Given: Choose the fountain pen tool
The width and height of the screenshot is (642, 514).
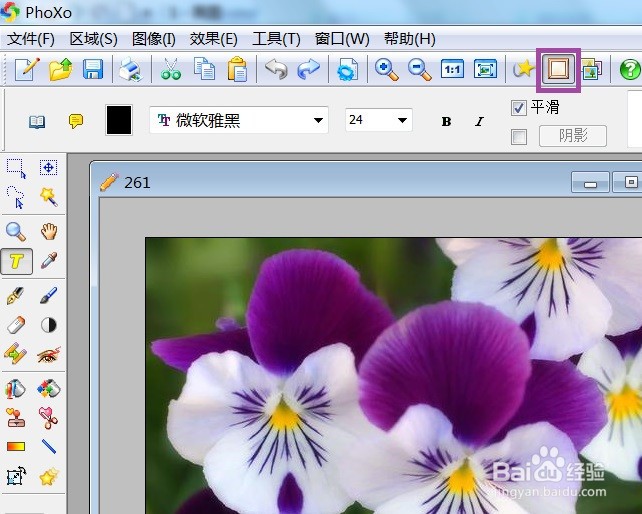Looking at the screenshot, I should click(x=16, y=295).
